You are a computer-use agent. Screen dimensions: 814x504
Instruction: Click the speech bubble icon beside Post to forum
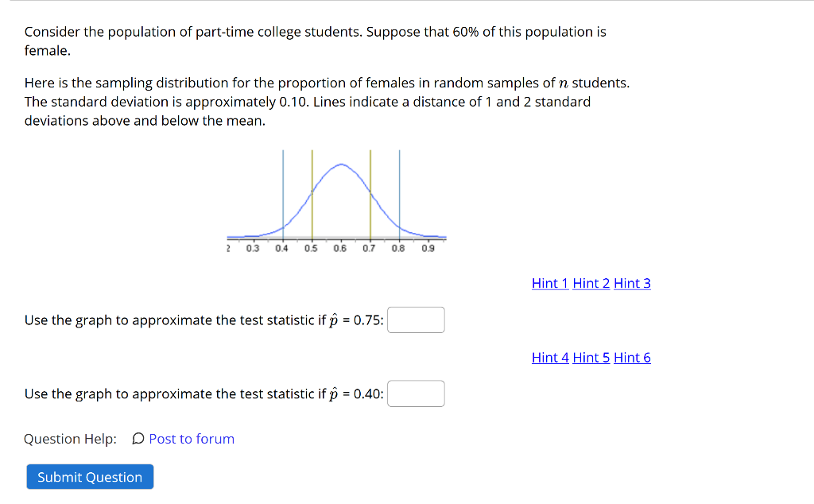(137, 439)
